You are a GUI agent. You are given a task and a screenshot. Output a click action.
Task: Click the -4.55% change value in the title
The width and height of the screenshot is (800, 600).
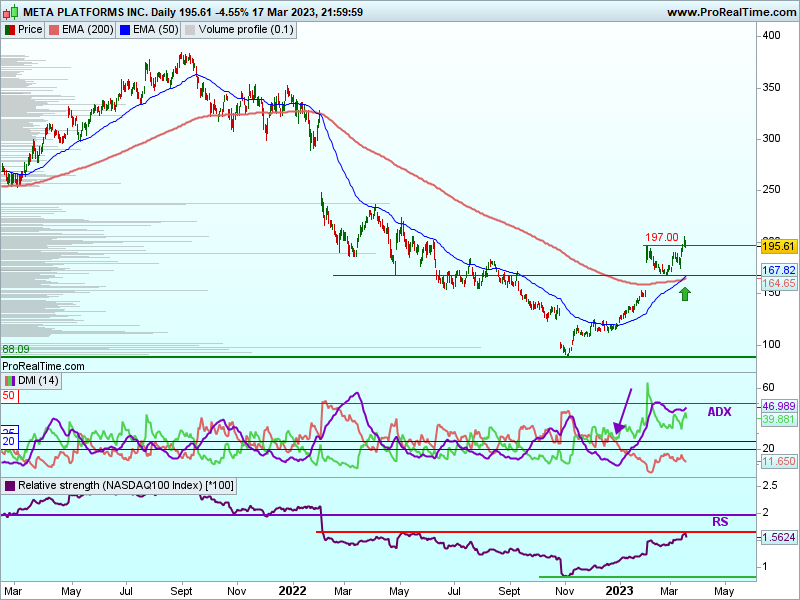pyautogui.click(x=233, y=12)
